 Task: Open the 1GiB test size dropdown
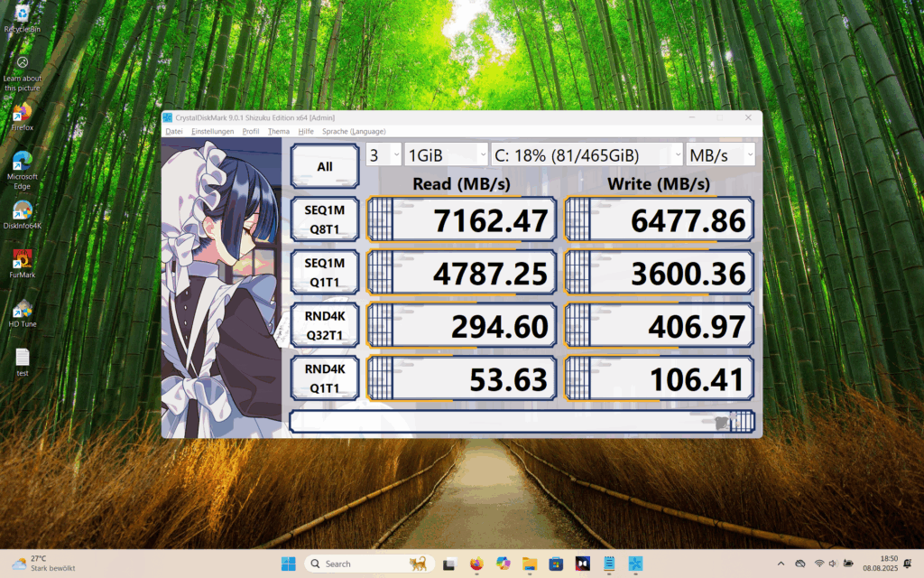coord(445,154)
